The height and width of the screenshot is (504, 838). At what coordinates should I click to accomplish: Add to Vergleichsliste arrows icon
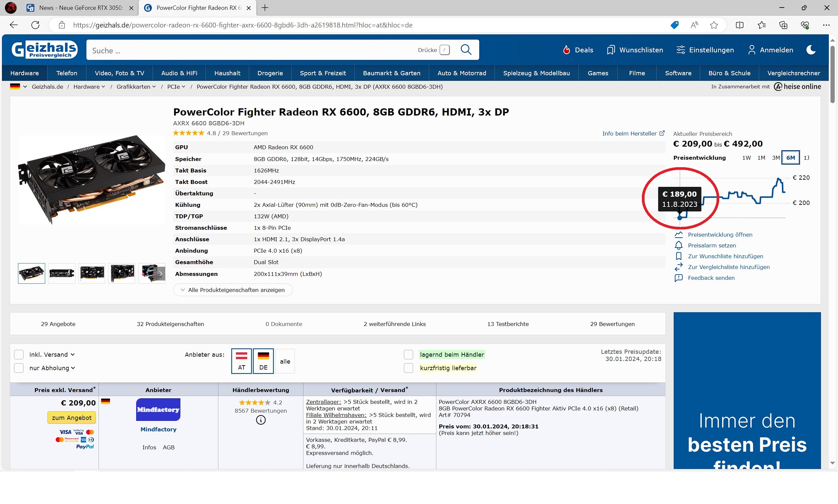678,267
